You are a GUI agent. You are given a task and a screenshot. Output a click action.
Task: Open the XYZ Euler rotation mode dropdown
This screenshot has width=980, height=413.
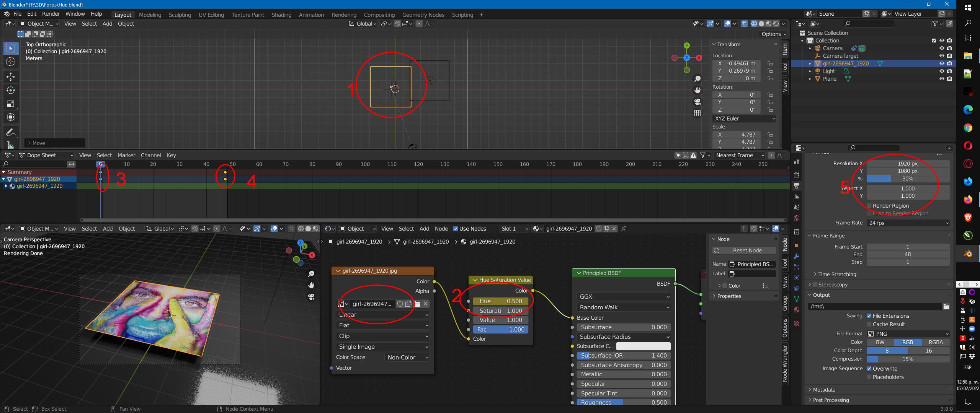point(744,119)
